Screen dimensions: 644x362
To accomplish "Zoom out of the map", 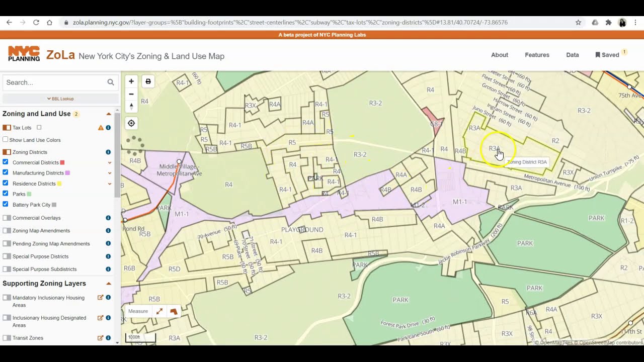I will (x=131, y=94).
